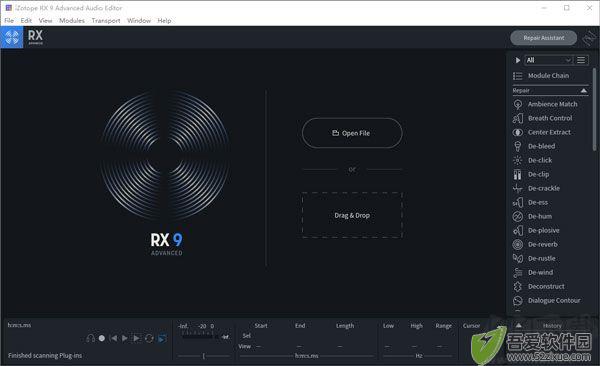
Task: Maximize the RX 9 window
Action: tap(567, 8)
